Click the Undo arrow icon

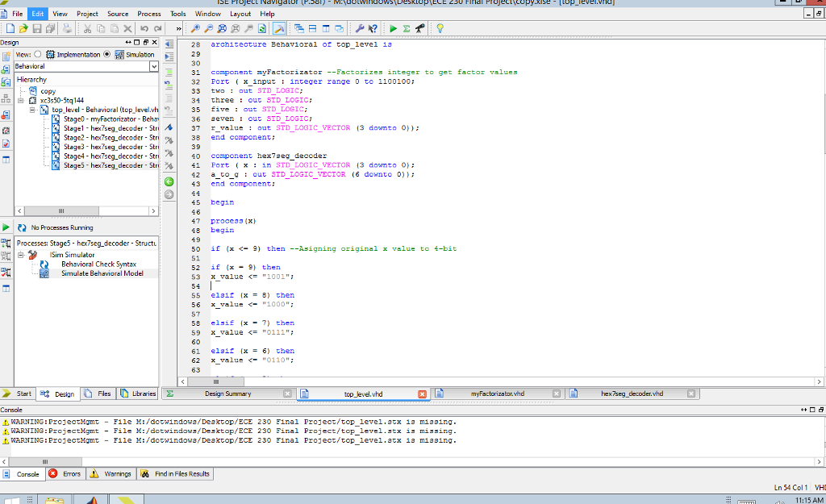click(x=143, y=28)
